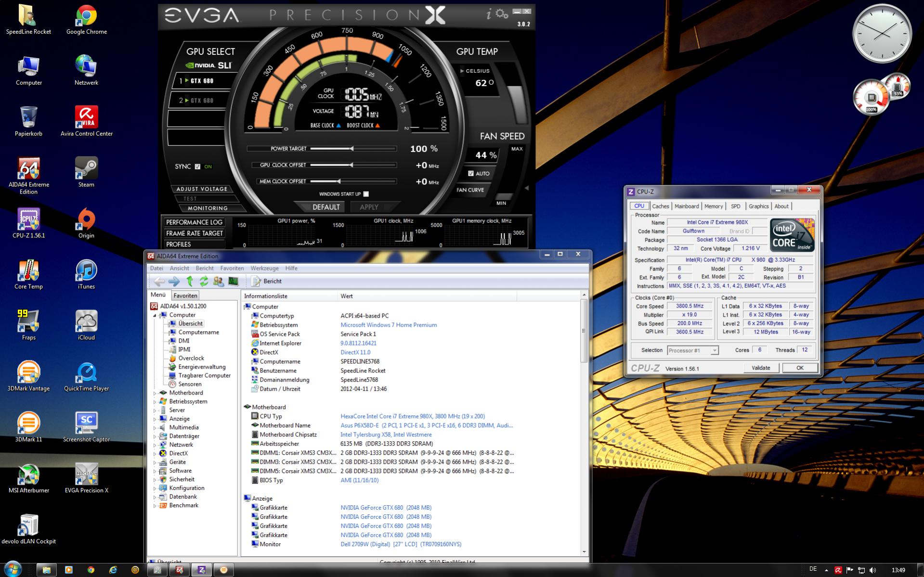Select the Origin desktop icon
Image resolution: width=924 pixels, height=577 pixels.
click(87, 223)
